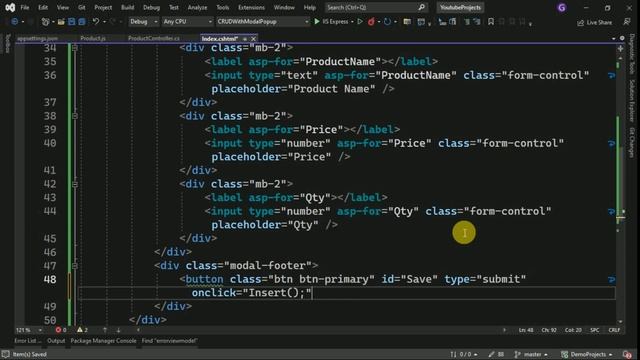Click the notifications icon in status bar
The width and height of the screenshot is (640, 360).
(x=627, y=354)
